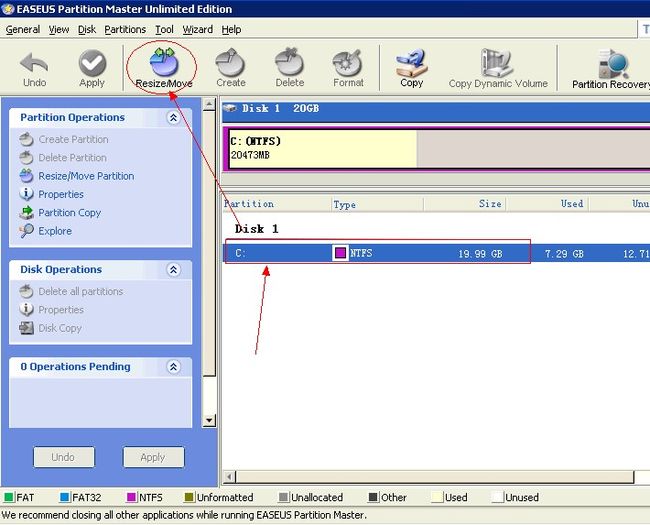Open the Disk menu

point(87,29)
